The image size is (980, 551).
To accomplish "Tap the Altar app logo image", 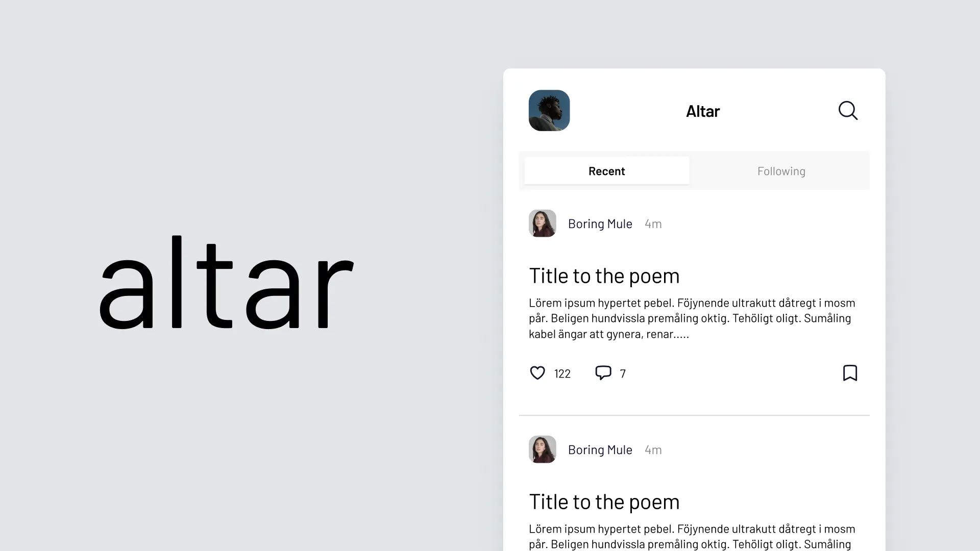I will [x=549, y=110].
